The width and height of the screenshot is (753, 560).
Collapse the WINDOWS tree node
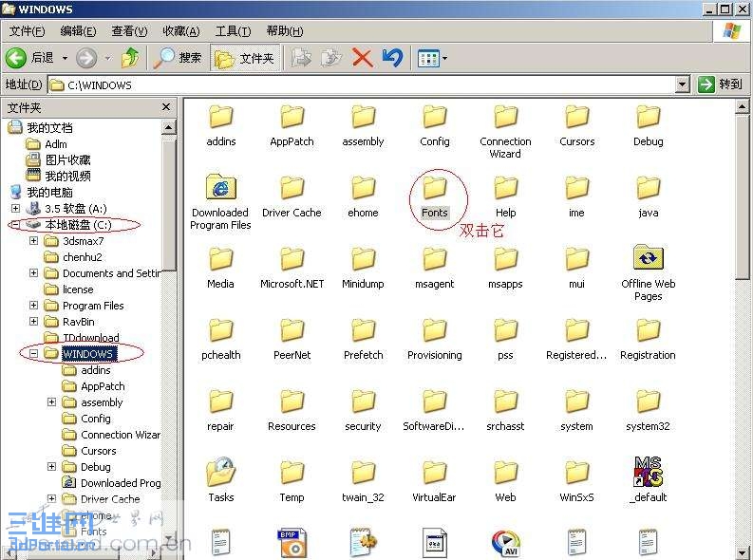[x=33, y=354]
